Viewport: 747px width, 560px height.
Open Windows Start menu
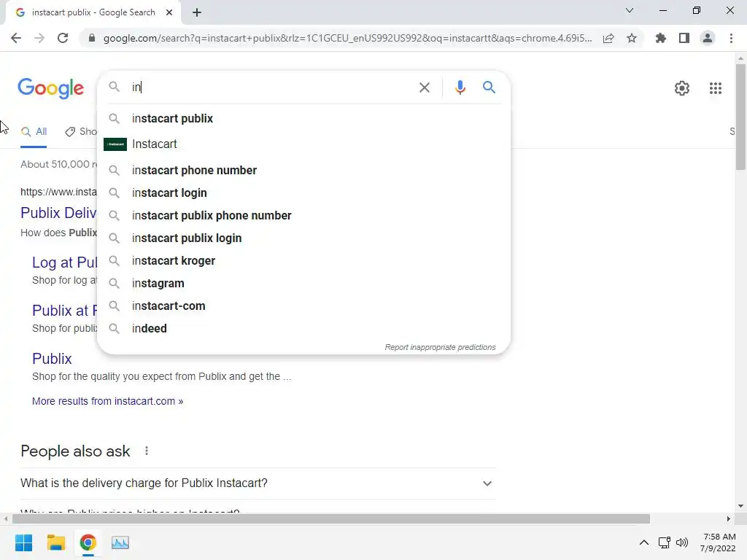[23, 542]
